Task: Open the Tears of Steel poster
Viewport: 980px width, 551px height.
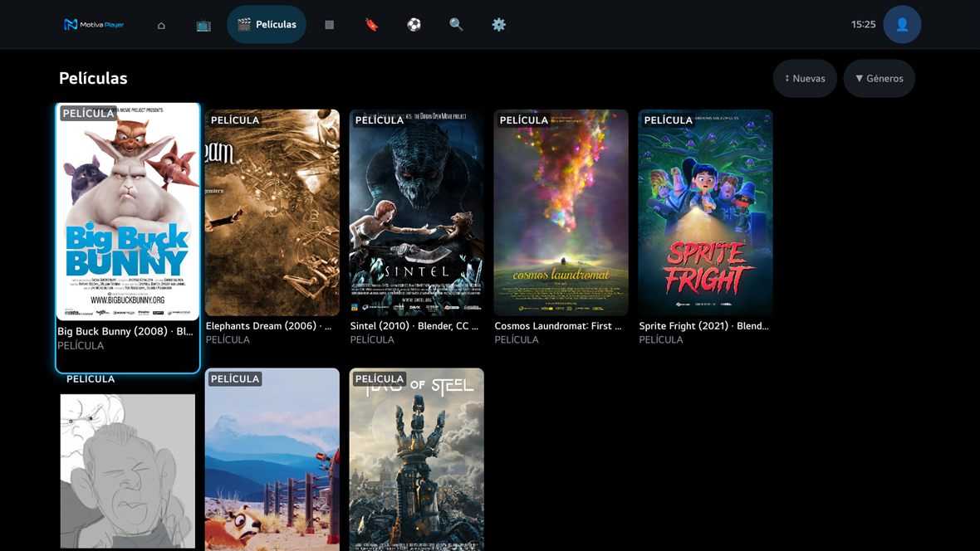Action: pos(417,459)
